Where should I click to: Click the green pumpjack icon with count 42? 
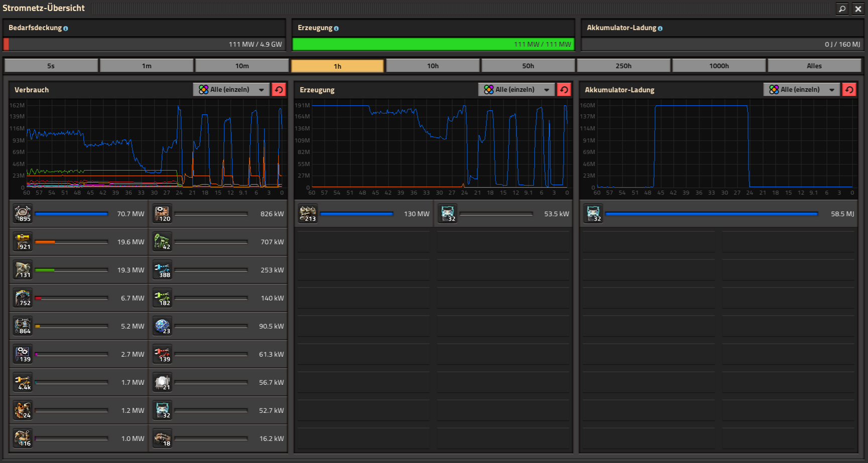(162, 242)
